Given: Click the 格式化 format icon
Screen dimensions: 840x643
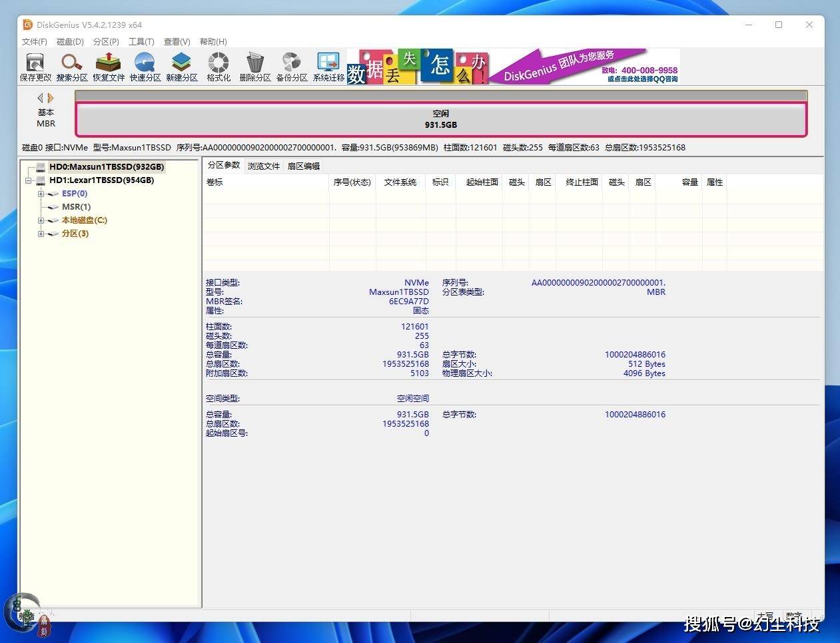Looking at the screenshot, I should pos(218,67).
